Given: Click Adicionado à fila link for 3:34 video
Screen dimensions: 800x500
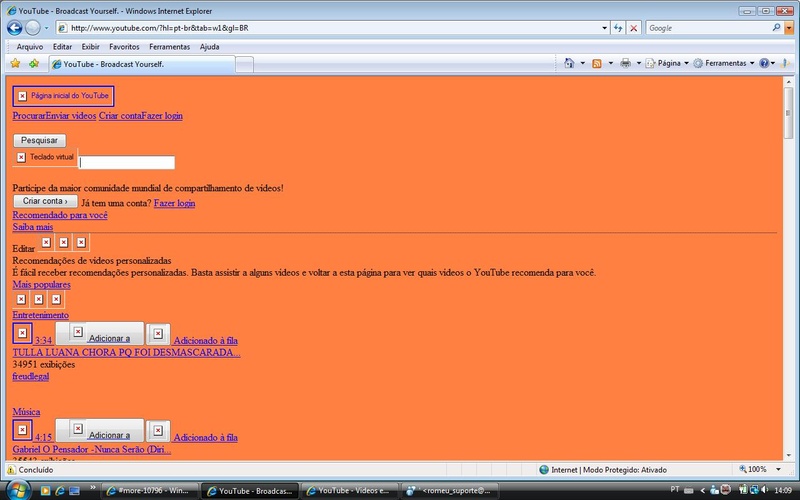Looking at the screenshot, I should click(206, 340).
